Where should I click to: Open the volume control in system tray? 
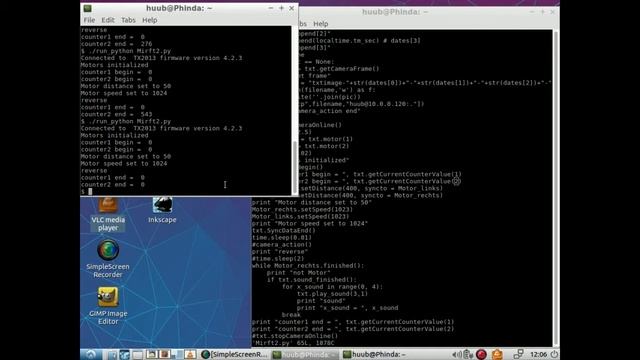pyautogui.click(x=457, y=354)
